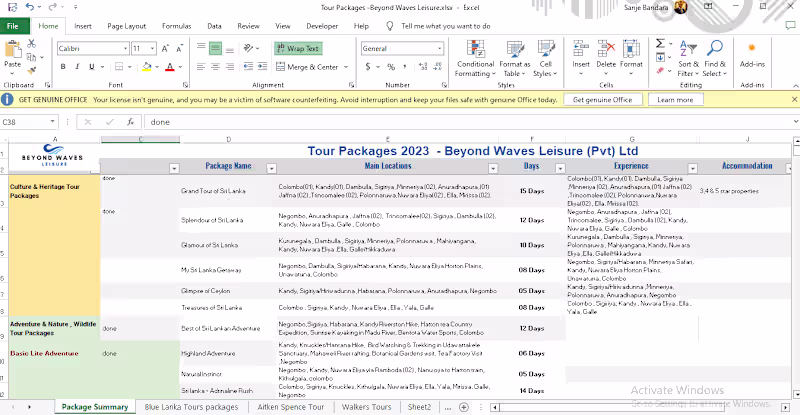Click the Format Painter brush icon
This screenshot has width=800, height=415.
[x=32, y=70]
